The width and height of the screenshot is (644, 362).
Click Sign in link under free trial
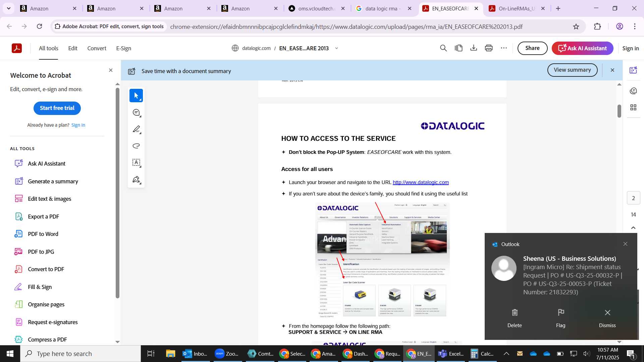(x=78, y=125)
